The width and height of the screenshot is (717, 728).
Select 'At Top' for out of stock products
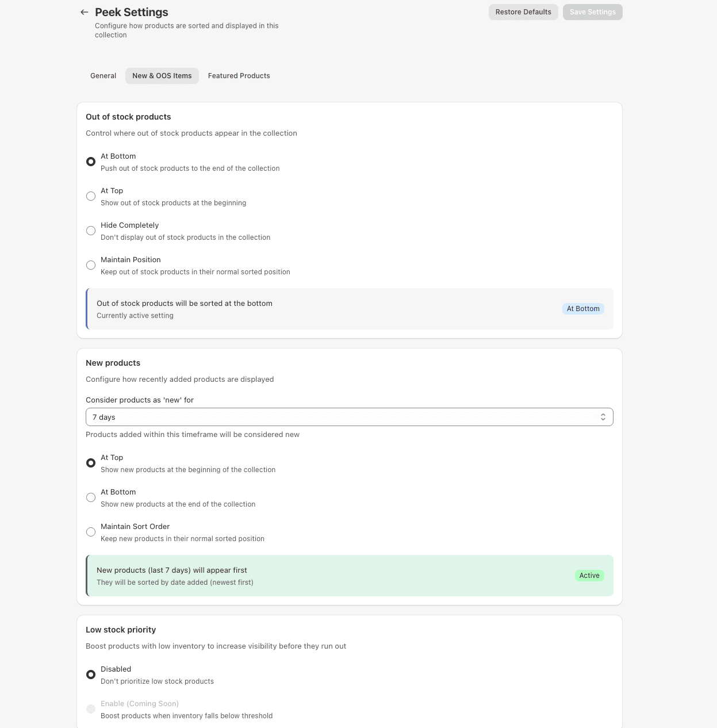91,196
